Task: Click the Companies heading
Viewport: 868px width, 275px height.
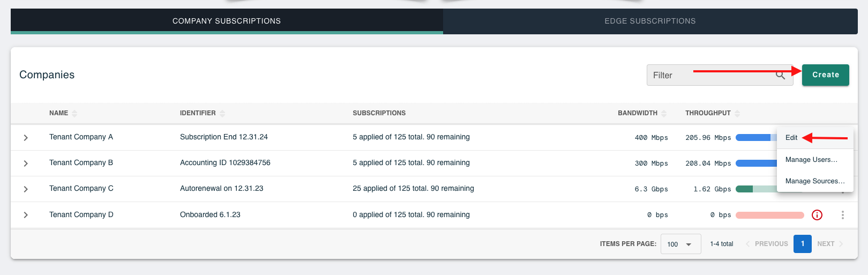Action: pos(47,75)
